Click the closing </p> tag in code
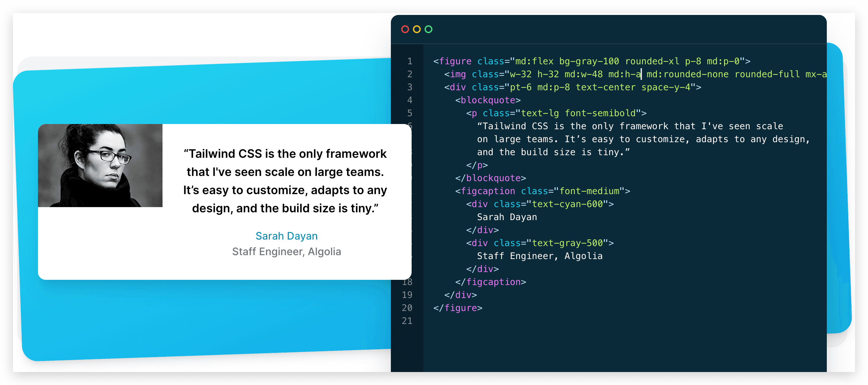Image resolution: width=868 pixels, height=385 pixels. click(x=477, y=165)
